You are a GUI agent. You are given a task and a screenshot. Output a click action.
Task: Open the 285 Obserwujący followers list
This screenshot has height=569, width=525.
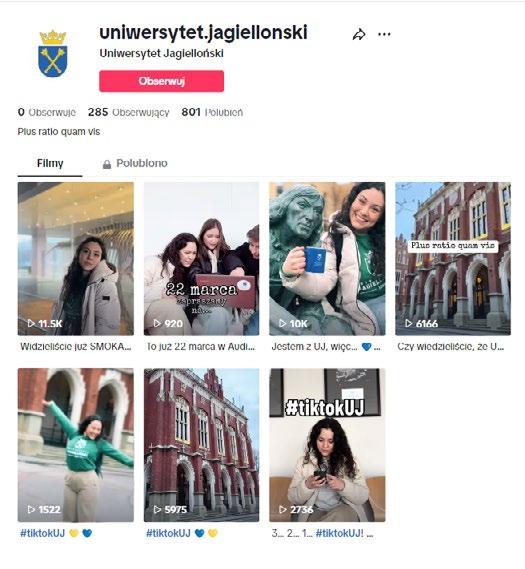pyautogui.click(x=128, y=112)
